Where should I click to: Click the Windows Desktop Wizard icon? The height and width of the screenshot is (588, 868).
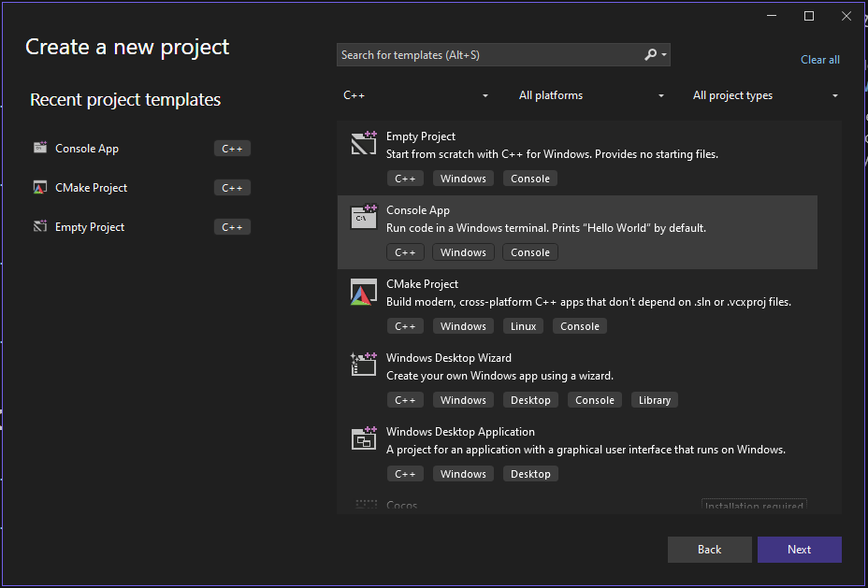point(363,365)
